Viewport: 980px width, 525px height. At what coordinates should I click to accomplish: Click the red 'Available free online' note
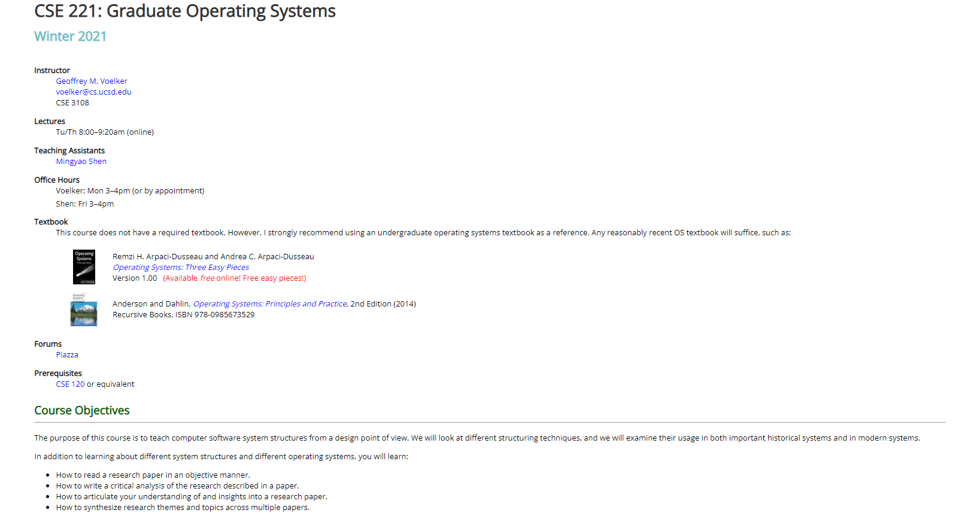234,278
